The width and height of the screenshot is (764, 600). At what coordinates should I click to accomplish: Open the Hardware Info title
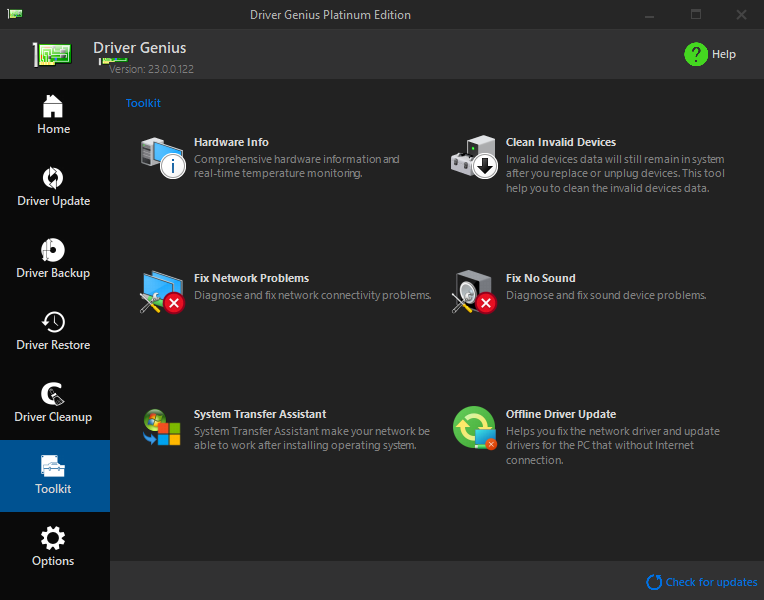(x=231, y=142)
